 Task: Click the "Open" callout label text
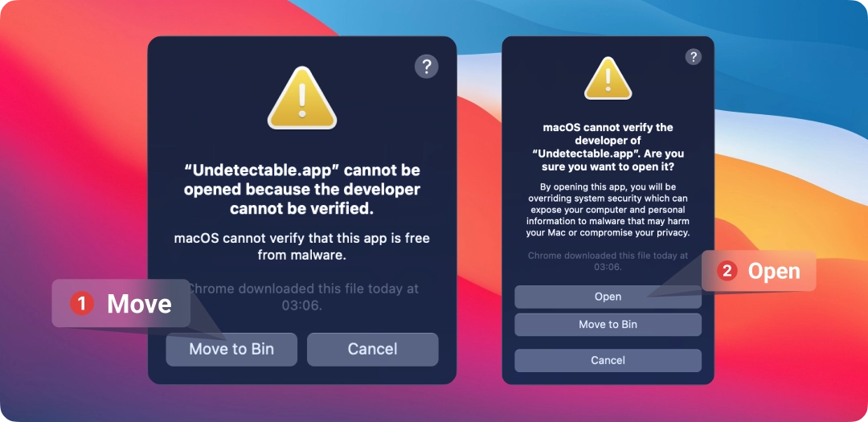click(774, 271)
